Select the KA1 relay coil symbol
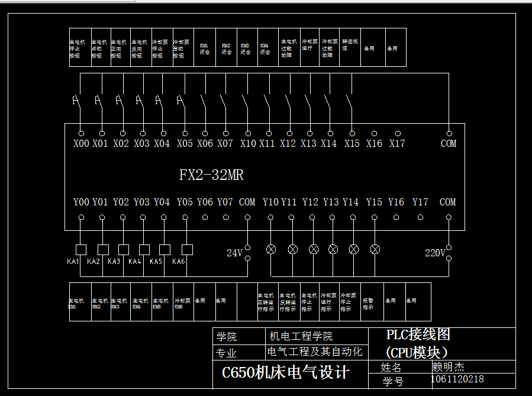Image resolution: width=532 pixels, height=396 pixels. [80, 248]
